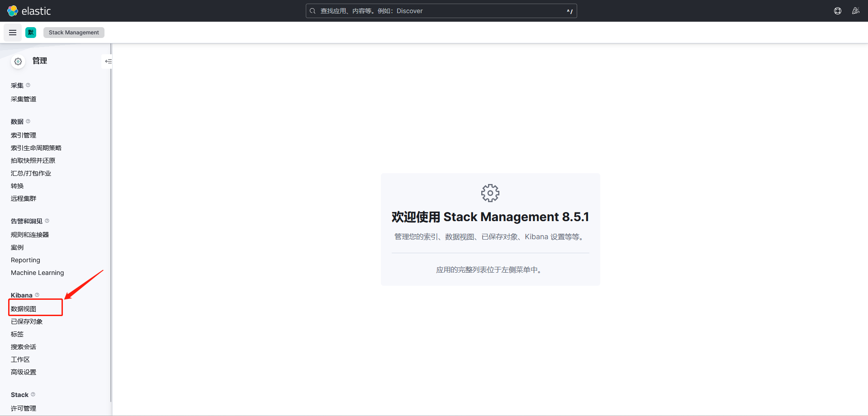The image size is (868, 416).
Task: Open Reporting in sidebar
Action: tap(25, 260)
